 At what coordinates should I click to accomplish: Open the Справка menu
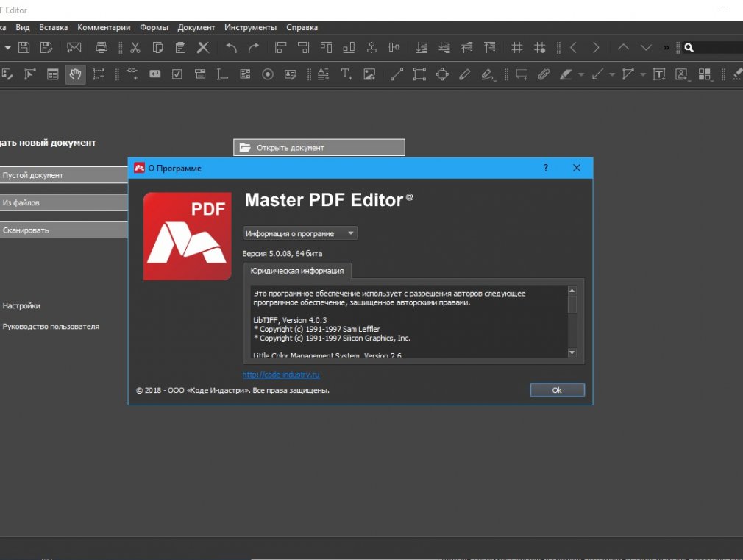(302, 27)
